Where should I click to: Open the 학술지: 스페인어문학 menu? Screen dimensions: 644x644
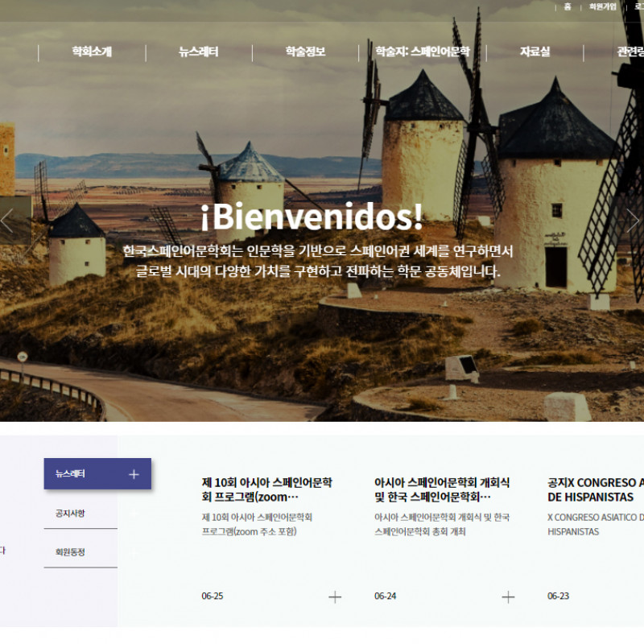tap(422, 52)
